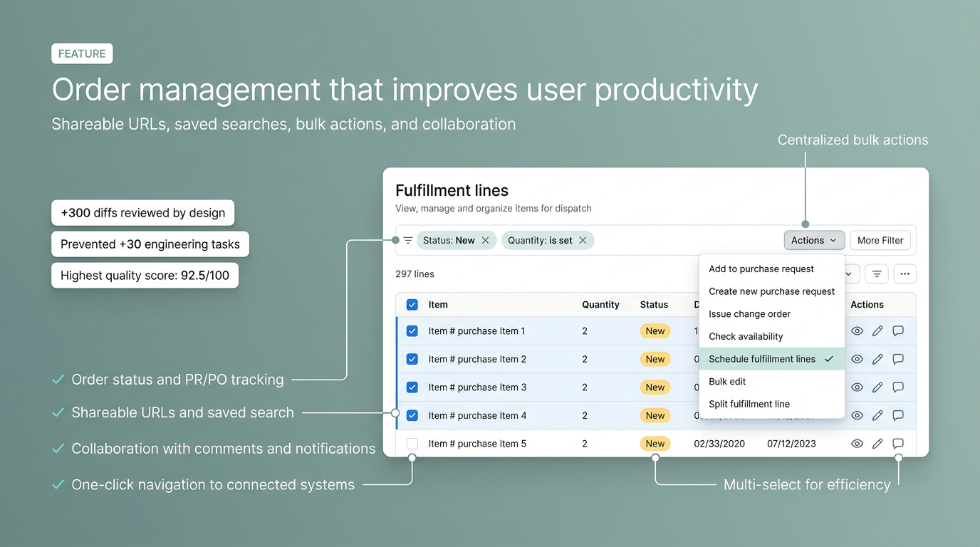View details of purchase Item 1

coord(857,331)
